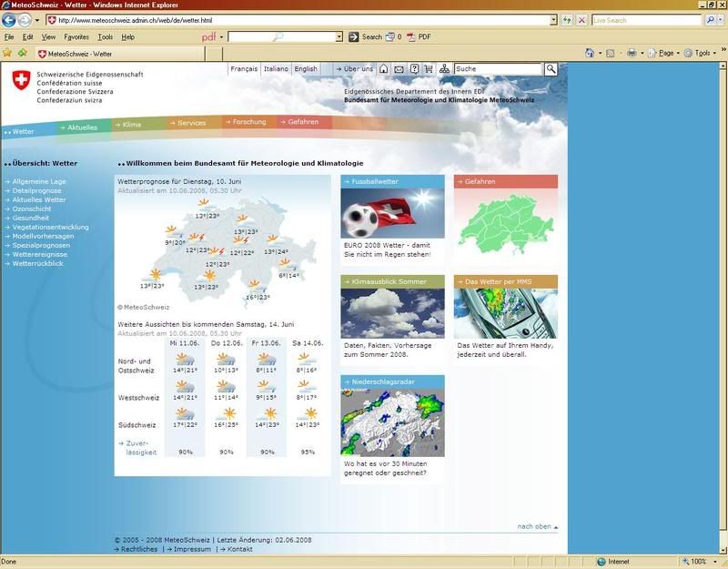Open the Print options dropdown arrow
The width and height of the screenshot is (728, 569).
coord(642,54)
